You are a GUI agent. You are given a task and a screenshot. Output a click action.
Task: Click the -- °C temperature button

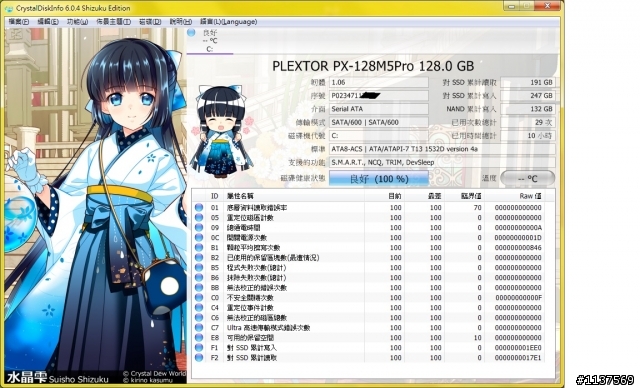tap(528, 179)
